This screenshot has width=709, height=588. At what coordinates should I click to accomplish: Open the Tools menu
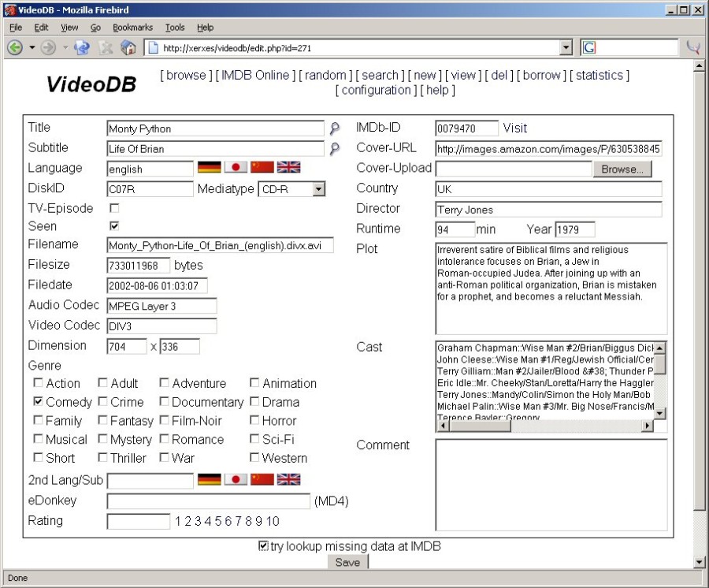point(175,28)
